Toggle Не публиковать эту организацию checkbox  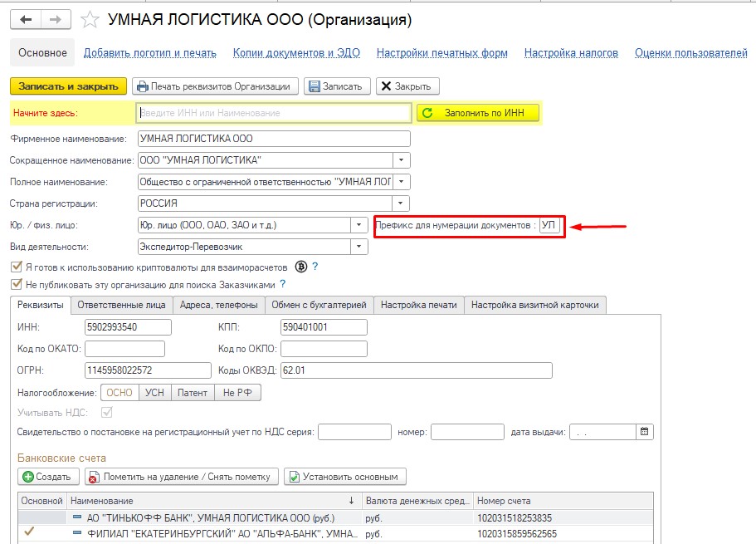coord(17,284)
